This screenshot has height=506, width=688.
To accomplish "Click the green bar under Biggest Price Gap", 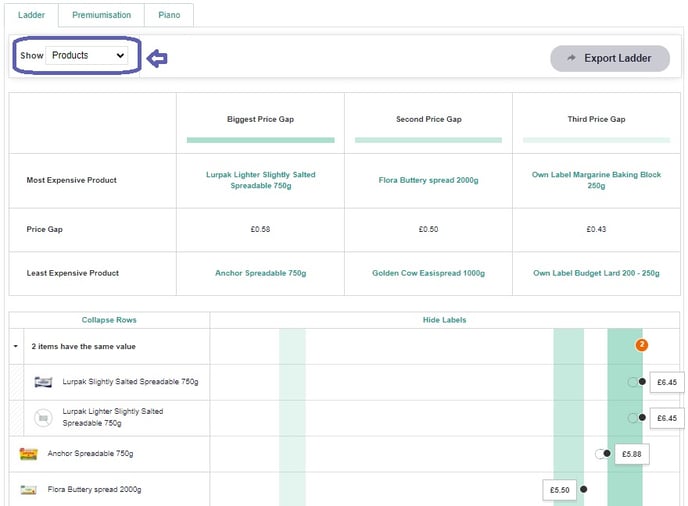I will (x=260, y=140).
